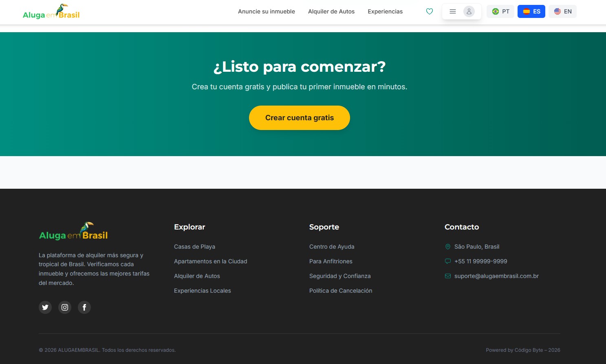Click the suporte@alugaembrasil.com.br email address
The width and height of the screenshot is (606, 364).
coord(496,276)
